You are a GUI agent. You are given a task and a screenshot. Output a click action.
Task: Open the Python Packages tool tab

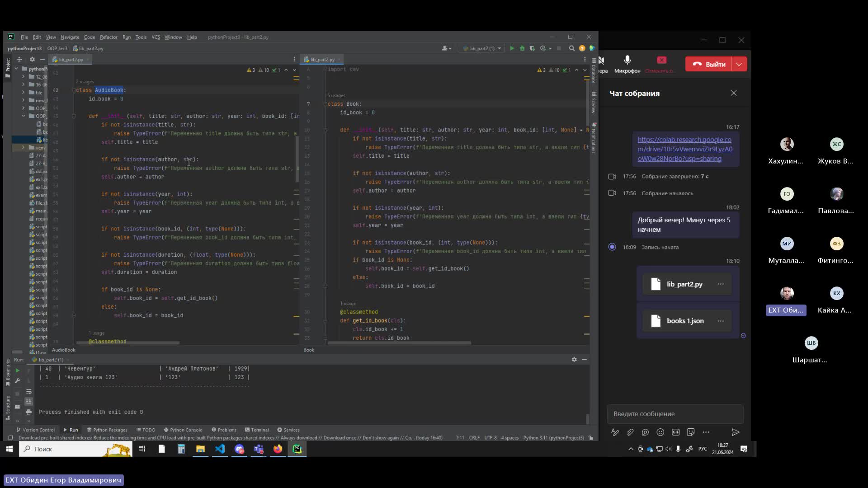107,430
